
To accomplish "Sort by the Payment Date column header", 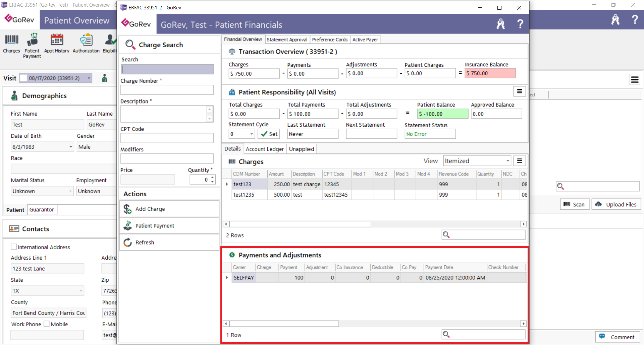I will (455, 267).
